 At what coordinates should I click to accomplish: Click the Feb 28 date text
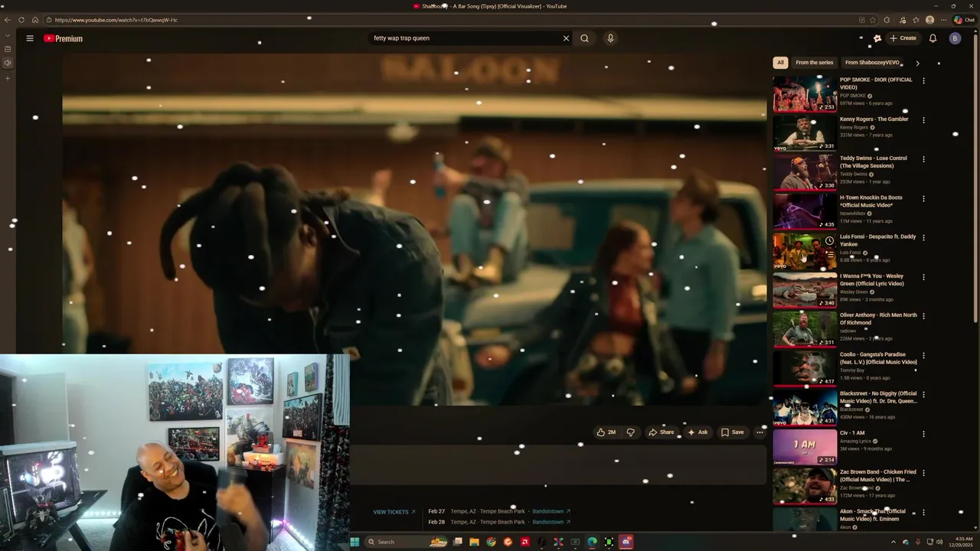436,522
